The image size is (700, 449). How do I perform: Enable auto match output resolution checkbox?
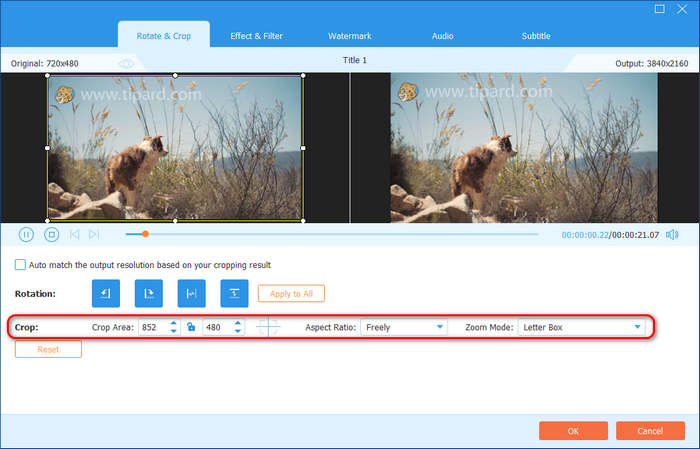tap(20, 265)
